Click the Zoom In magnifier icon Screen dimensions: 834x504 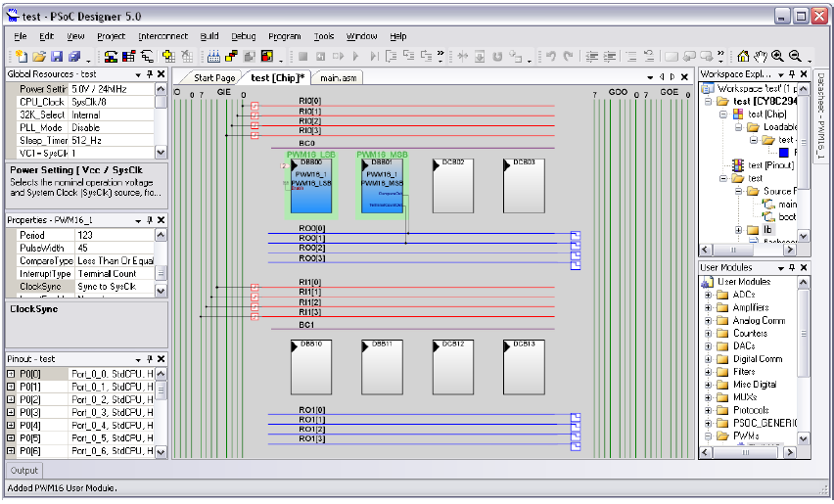click(x=777, y=56)
